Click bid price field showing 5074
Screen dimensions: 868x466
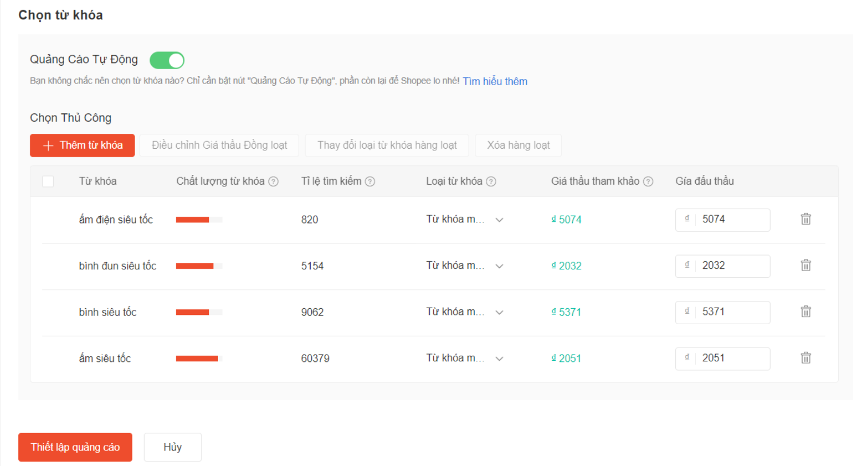723,220
